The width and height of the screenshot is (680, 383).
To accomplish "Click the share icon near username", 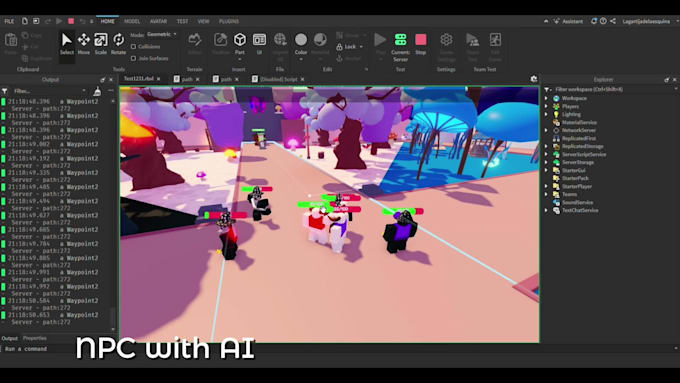I will point(613,21).
